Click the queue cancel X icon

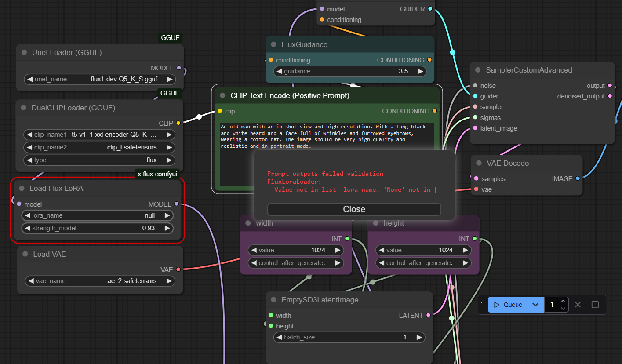pos(578,305)
